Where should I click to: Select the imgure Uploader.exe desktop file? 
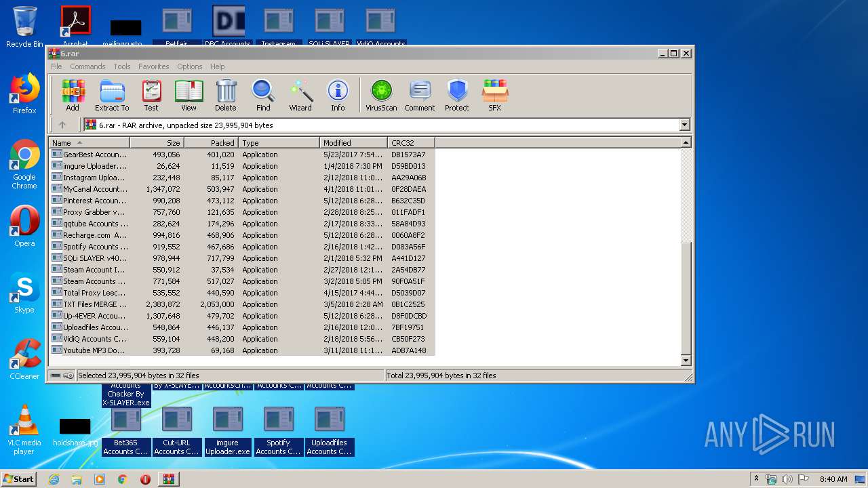pos(228,431)
